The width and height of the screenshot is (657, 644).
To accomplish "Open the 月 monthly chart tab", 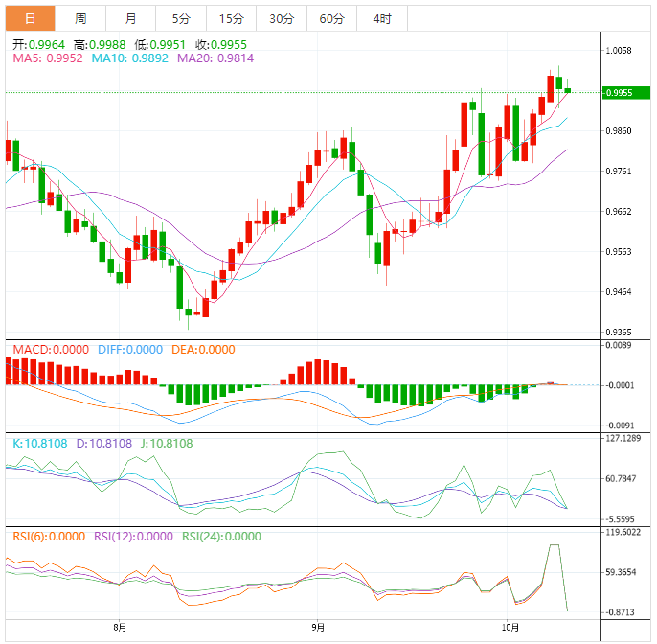I will [130, 18].
